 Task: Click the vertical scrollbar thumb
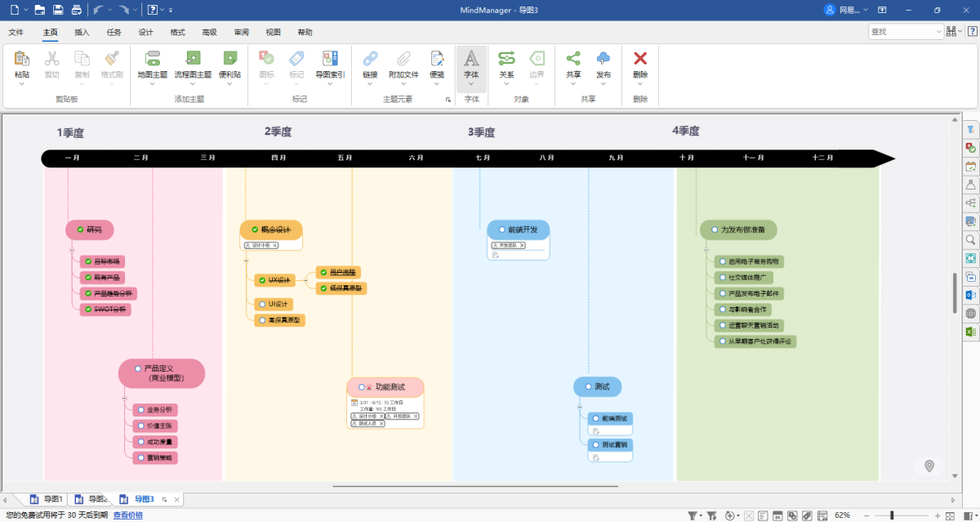(x=955, y=292)
